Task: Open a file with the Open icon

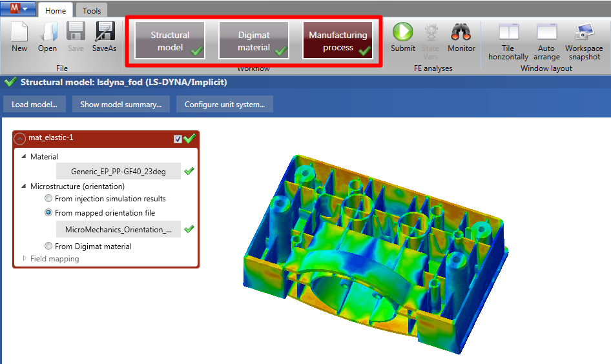Action: (x=48, y=32)
